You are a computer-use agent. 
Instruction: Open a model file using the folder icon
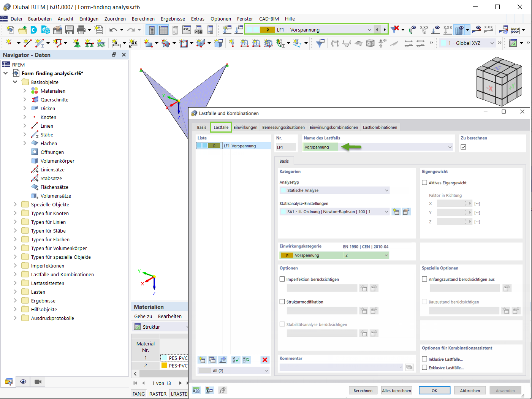coord(22,30)
